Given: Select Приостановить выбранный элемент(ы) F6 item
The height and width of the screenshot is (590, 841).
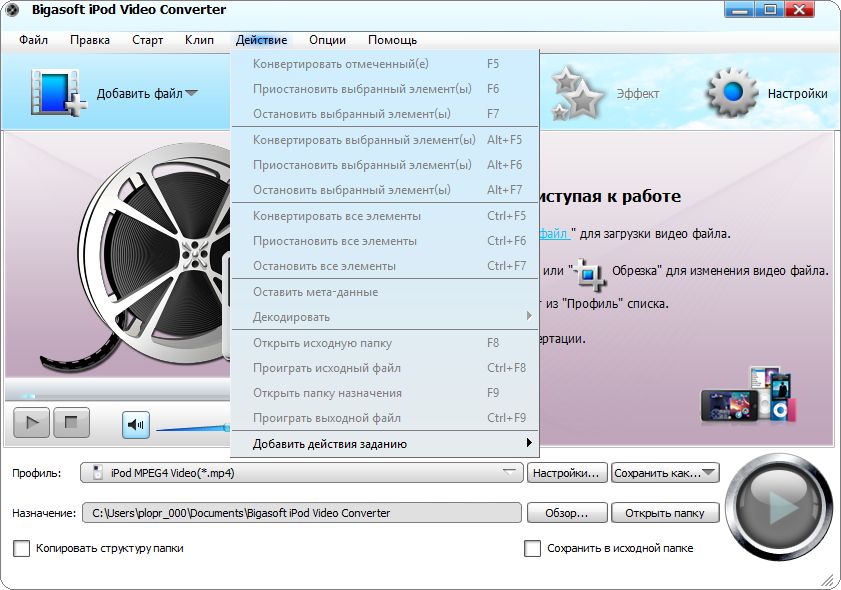Looking at the screenshot, I should click(385, 88).
